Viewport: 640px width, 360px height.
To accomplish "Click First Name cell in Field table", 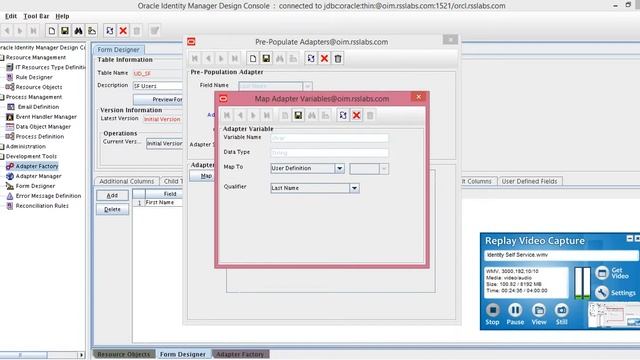I will [x=164, y=202].
